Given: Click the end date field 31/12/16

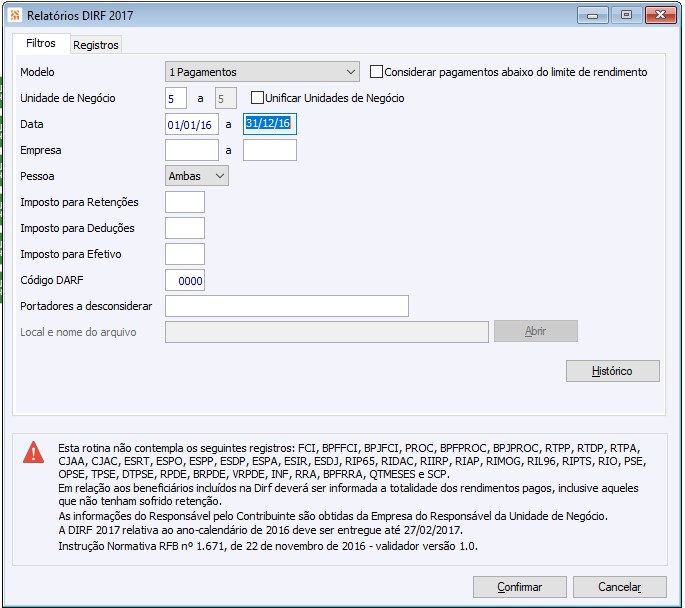Looking at the screenshot, I should coord(270,124).
